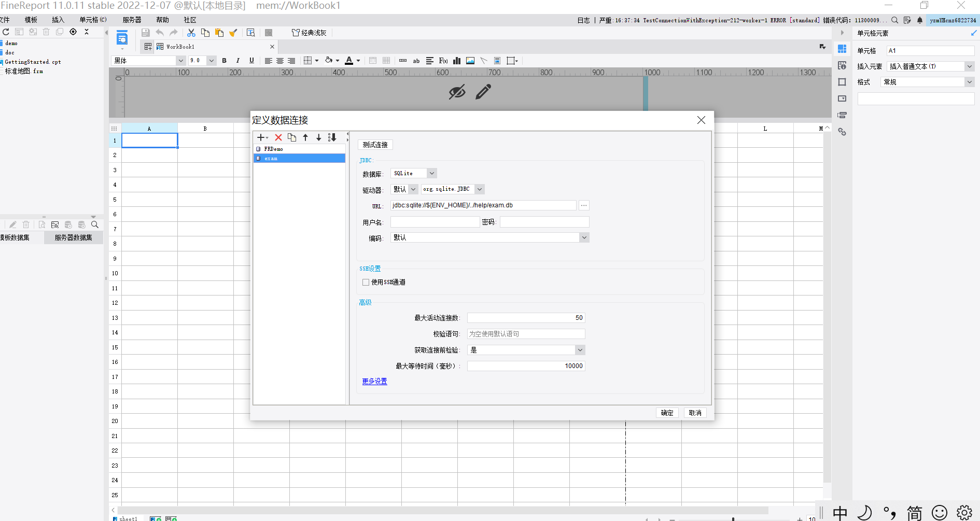980x521 pixels.
Task: Open the 获取连接前检验 dropdown
Action: point(580,350)
